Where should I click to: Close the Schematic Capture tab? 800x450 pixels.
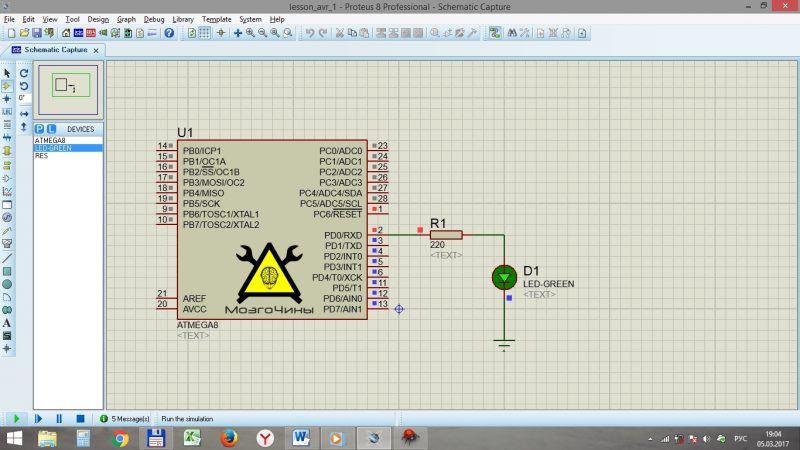tap(96, 51)
